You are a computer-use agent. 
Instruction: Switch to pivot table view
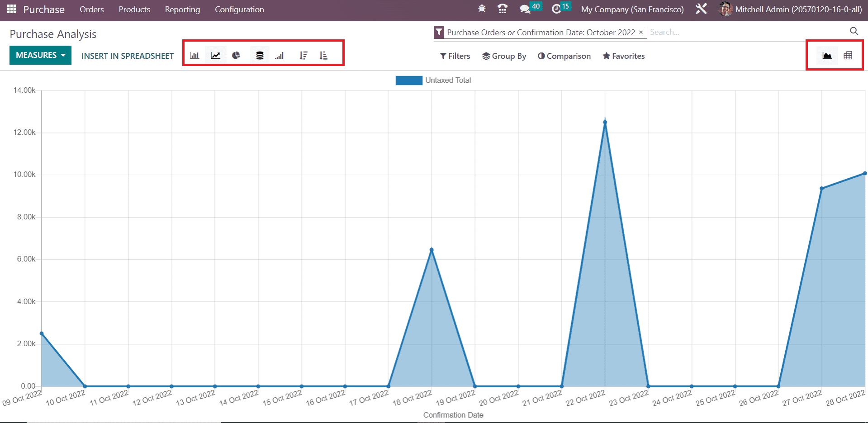tap(848, 55)
